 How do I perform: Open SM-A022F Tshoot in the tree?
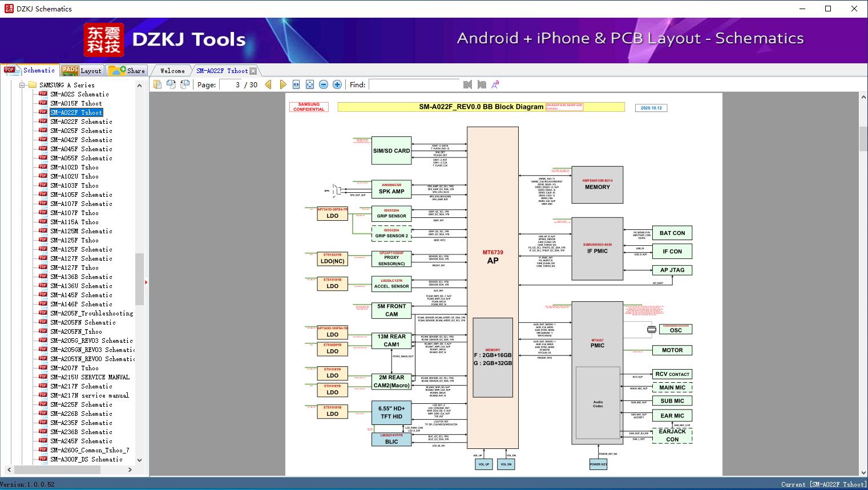76,112
